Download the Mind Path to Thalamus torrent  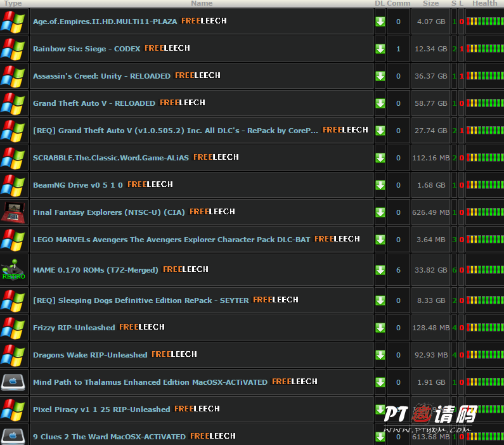pos(380,382)
